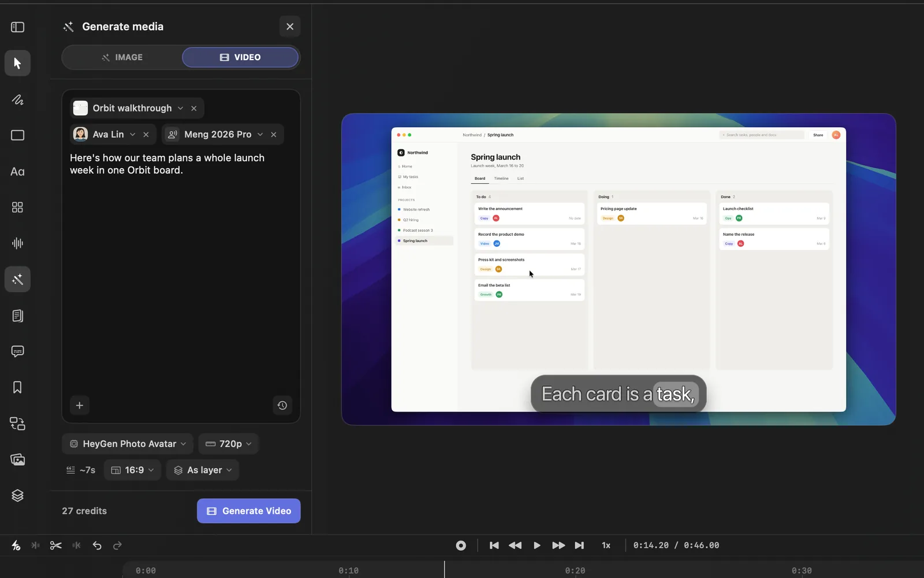Open the As layer placement dropdown

203,470
